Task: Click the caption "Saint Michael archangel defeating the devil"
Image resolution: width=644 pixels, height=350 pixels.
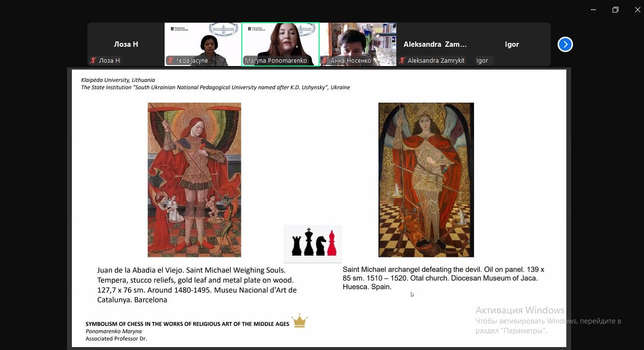Action: coord(444,278)
